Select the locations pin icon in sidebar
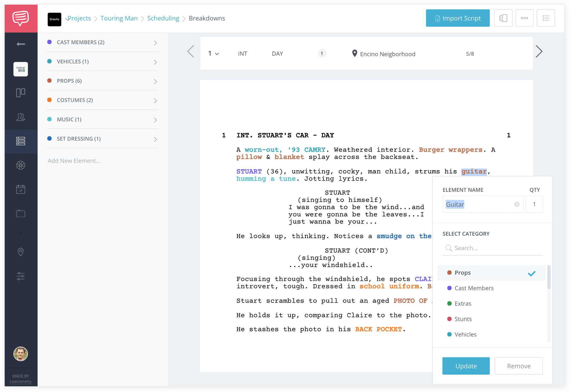The height and width of the screenshot is (392, 570). click(x=20, y=252)
